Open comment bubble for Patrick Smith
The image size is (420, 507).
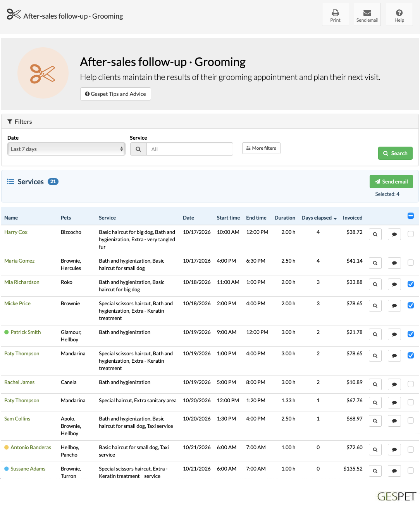click(x=394, y=334)
